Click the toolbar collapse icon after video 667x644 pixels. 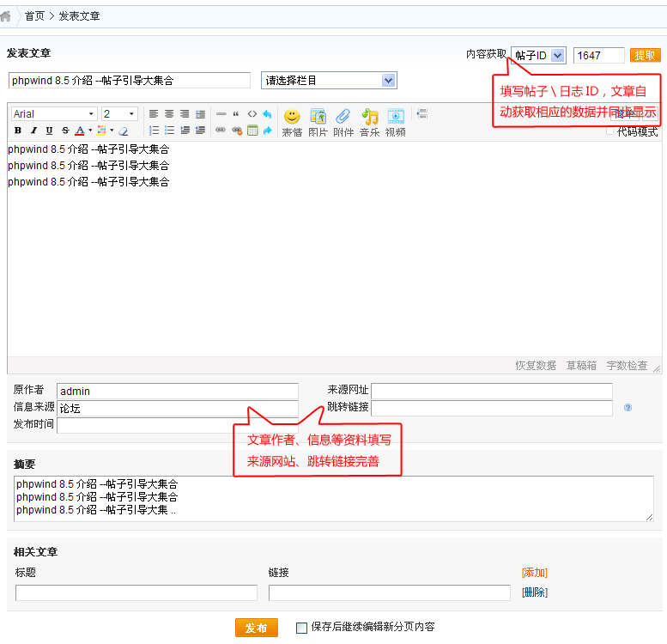coord(422,113)
